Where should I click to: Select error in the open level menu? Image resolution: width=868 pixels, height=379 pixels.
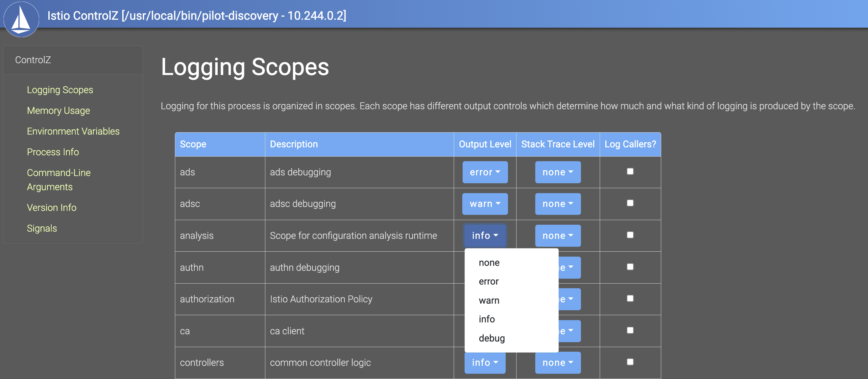(511, 281)
